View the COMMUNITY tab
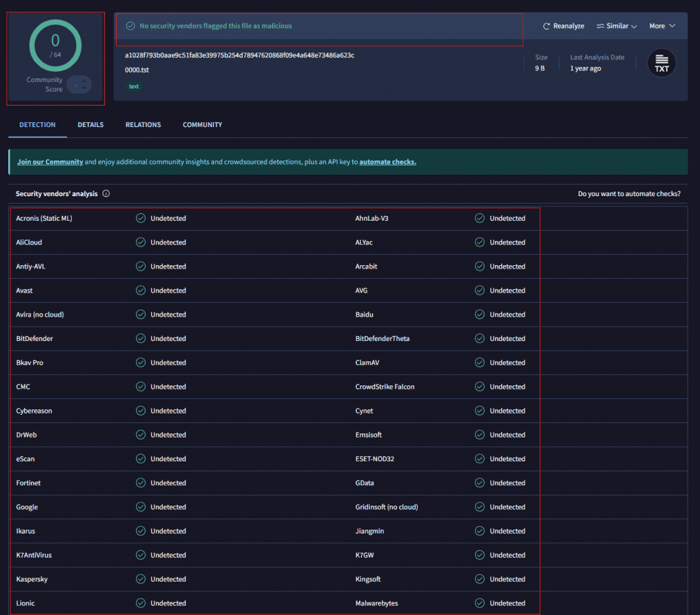700x615 pixels. pos(202,125)
